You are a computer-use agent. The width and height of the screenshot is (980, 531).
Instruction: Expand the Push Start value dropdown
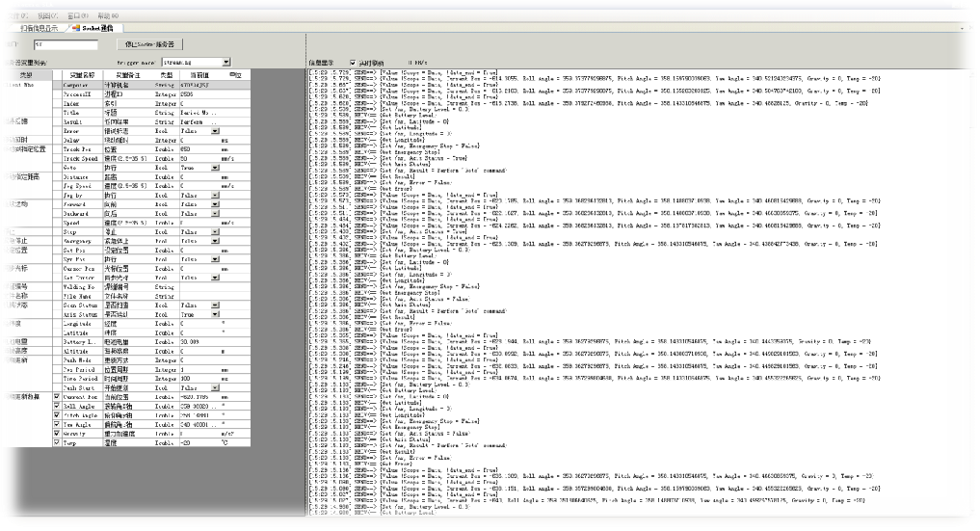tap(215, 387)
